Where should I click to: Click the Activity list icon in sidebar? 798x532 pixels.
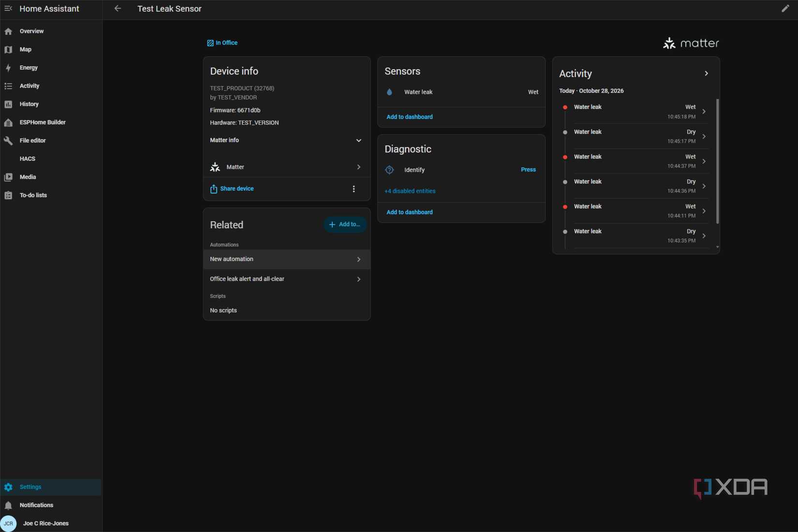(8, 86)
